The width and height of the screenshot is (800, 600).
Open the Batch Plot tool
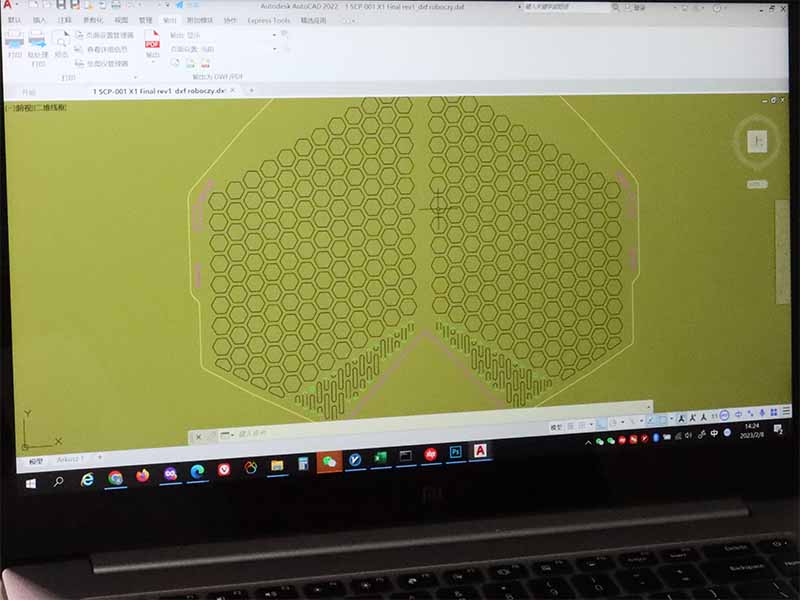pyautogui.click(x=38, y=42)
